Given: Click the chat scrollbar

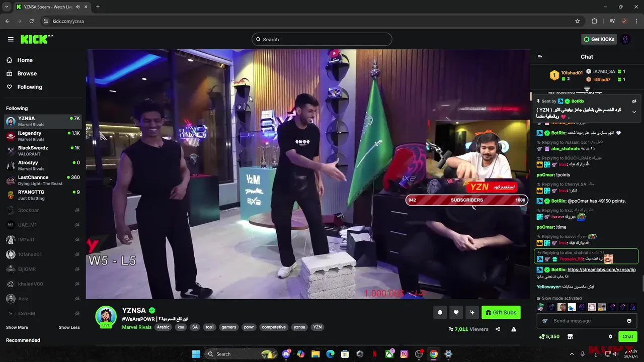Looking at the screenshot, I should tap(642, 283).
